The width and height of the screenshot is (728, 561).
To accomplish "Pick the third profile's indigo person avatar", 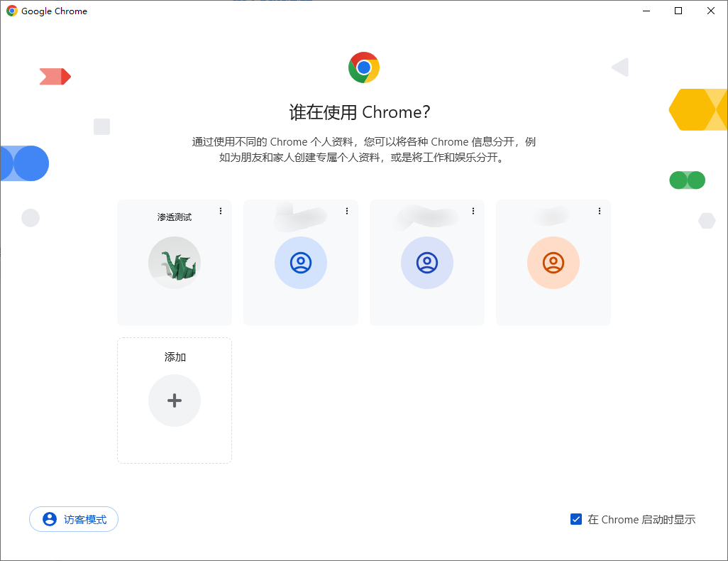I will tap(427, 263).
